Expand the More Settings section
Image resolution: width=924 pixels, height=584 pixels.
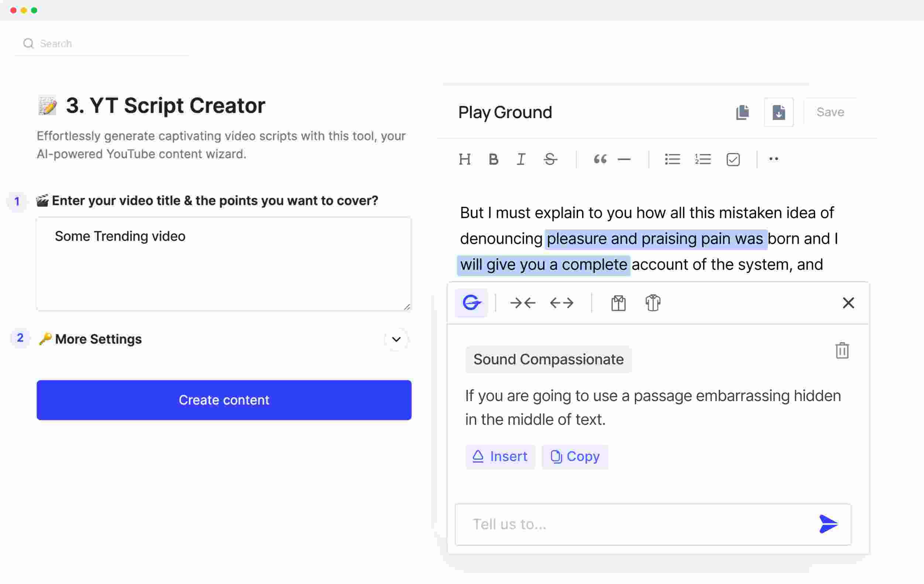click(396, 339)
